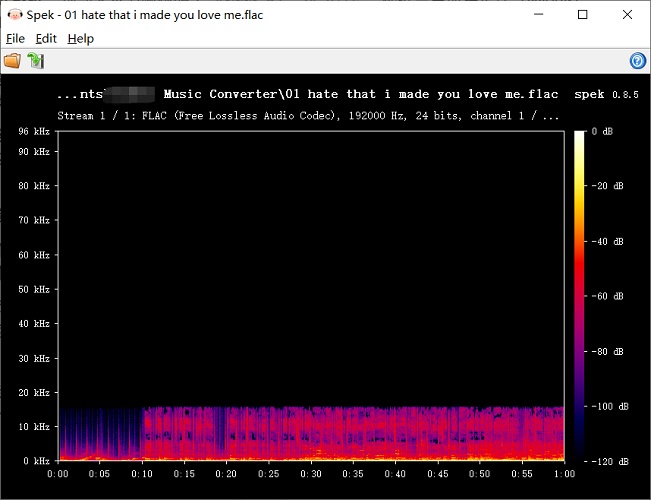Image resolution: width=651 pixels, height=500 pixels.
Task: Click the 'spek 0.8.5' version label
Action: [x=606, y=94]
